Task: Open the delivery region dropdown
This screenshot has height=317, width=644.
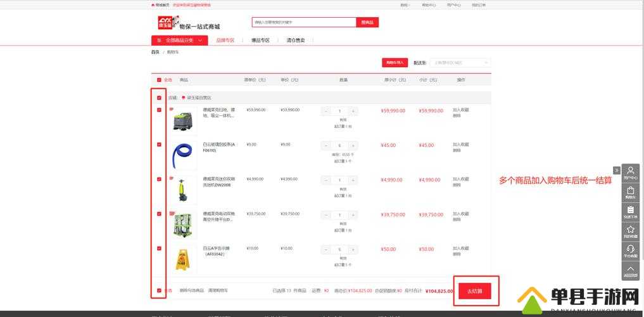Action: [460, 63]
